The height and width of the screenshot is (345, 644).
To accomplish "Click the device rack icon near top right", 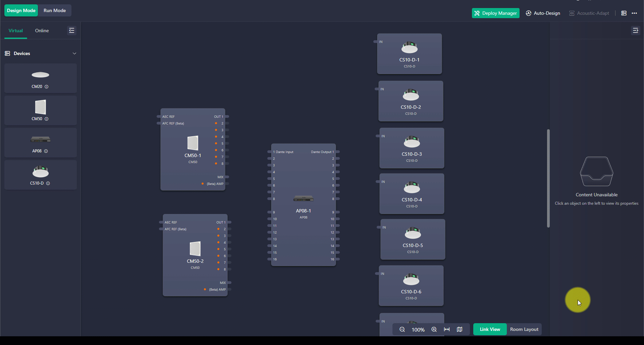I will point(624,13).
